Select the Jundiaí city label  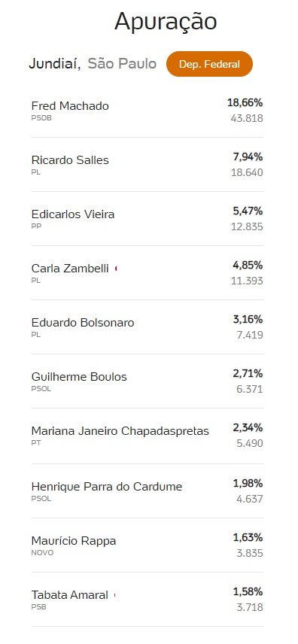click(x=55, y=64)
